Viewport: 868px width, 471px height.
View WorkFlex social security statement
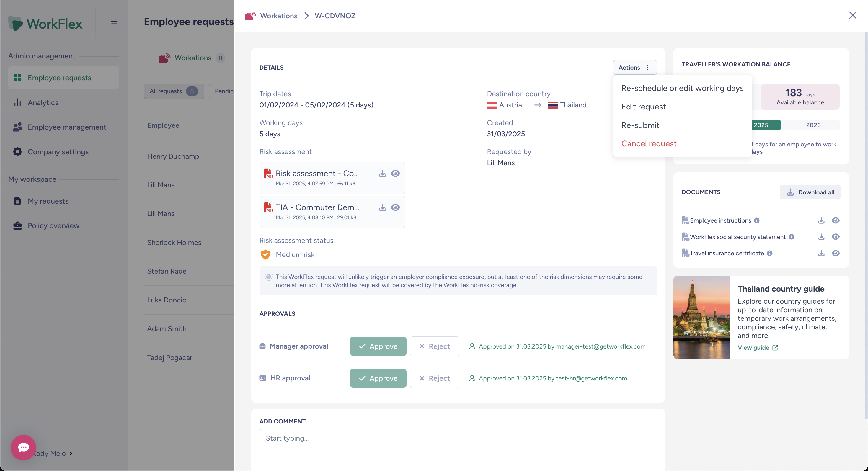click(x=835, y=237)
